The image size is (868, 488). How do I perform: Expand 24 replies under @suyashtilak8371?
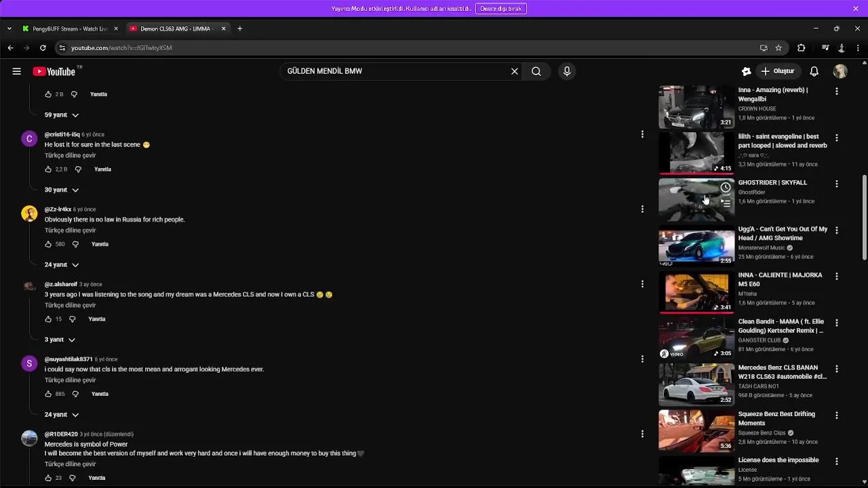[x=62, y=415]
